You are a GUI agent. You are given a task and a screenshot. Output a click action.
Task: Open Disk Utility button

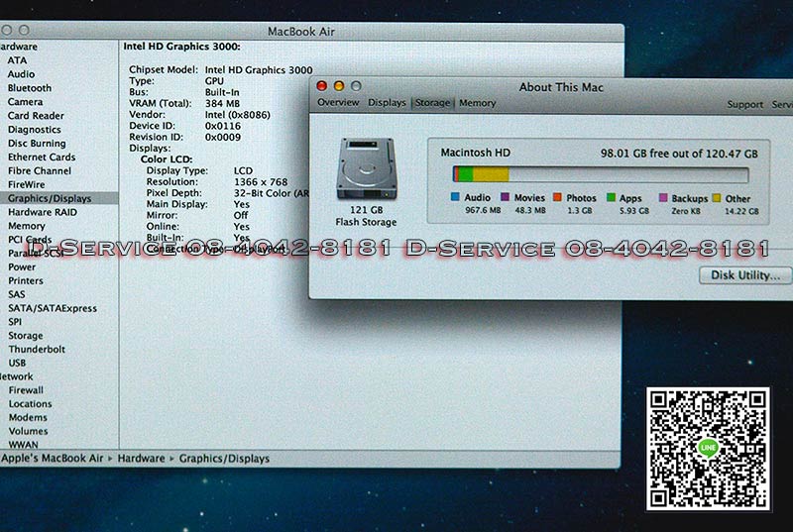(746, 275)
